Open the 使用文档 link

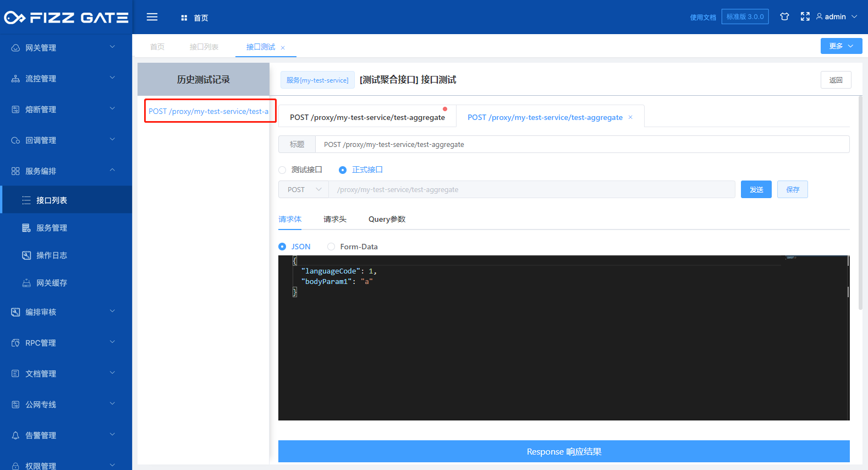[703, 17]
